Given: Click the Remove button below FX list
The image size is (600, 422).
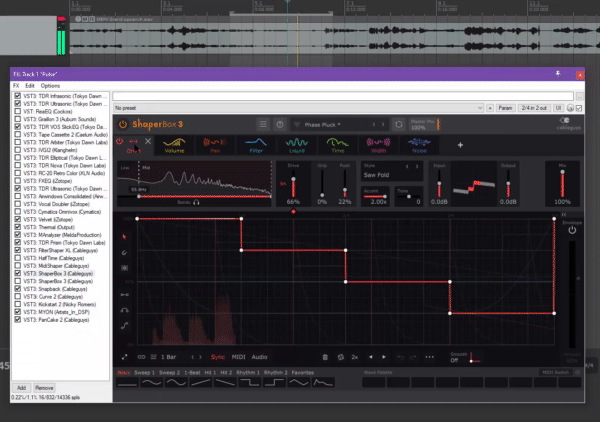Looking at the screenshot, I should (44, 388).
